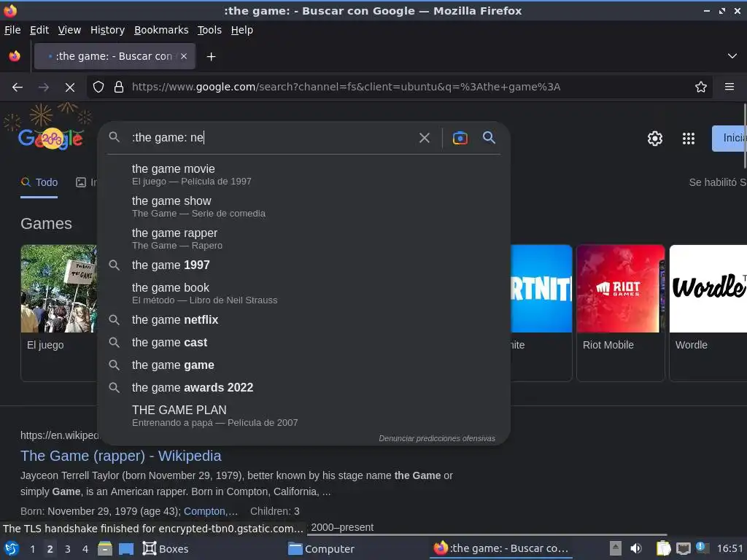Close the ':the game: - Buscar con' tab
This screenshot has height=560, width=747.
(x=184, y=56)
